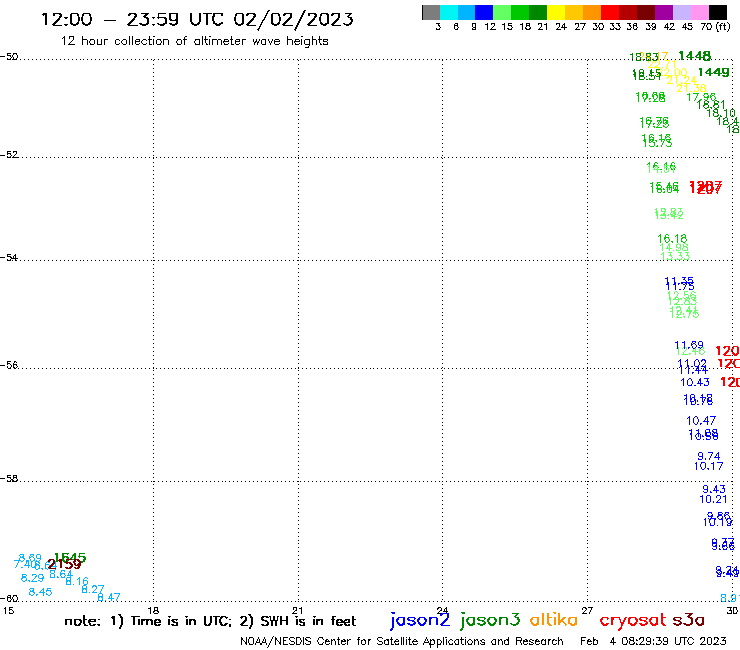This screenshot has width=740, height=650.
Task: Click the '-58' latitude axis label
Action: (9, 479)
